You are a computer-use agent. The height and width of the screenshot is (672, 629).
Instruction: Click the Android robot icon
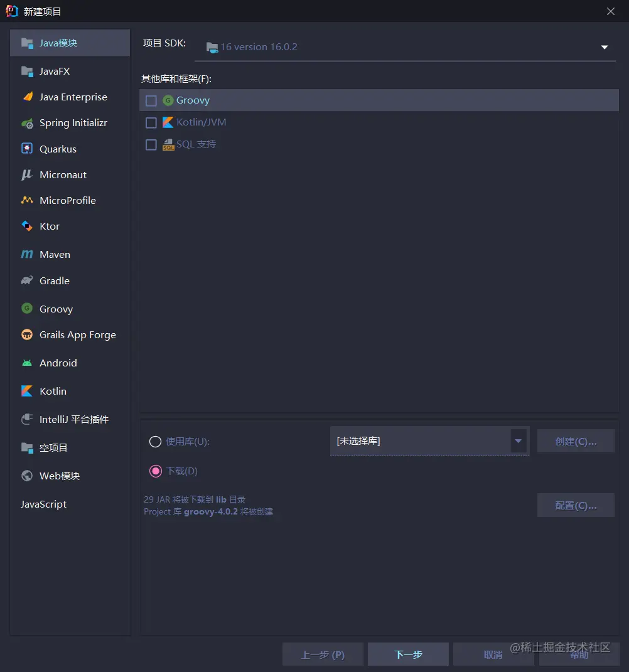(x=27, y=363)
